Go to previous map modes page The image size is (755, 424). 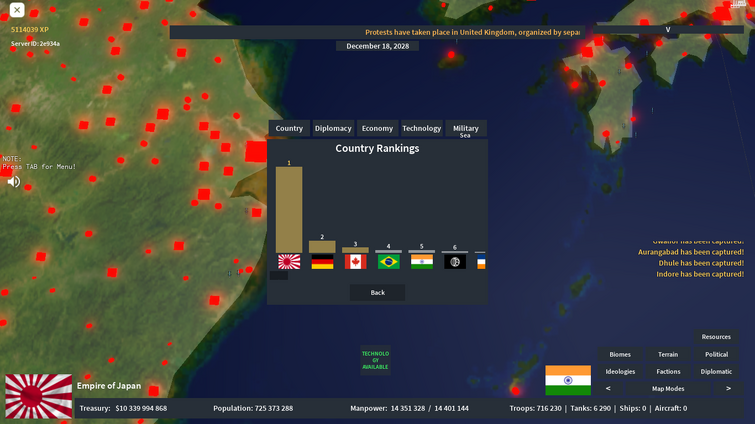608,388
